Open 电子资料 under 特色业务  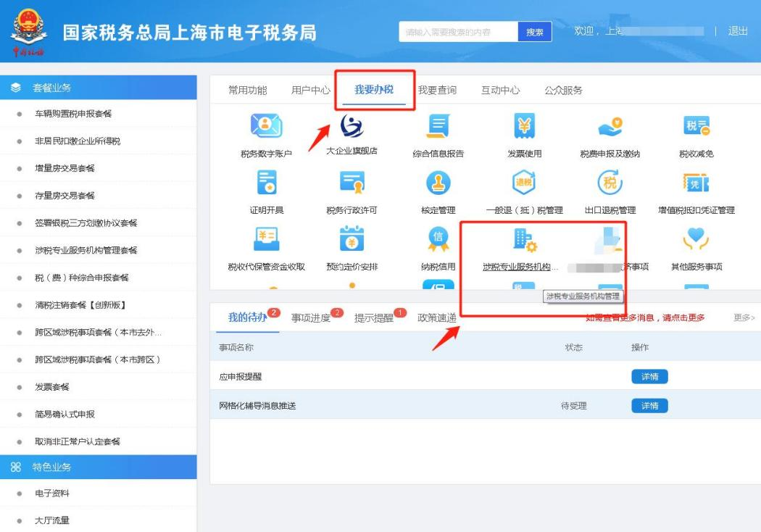(x=52, y=493)
